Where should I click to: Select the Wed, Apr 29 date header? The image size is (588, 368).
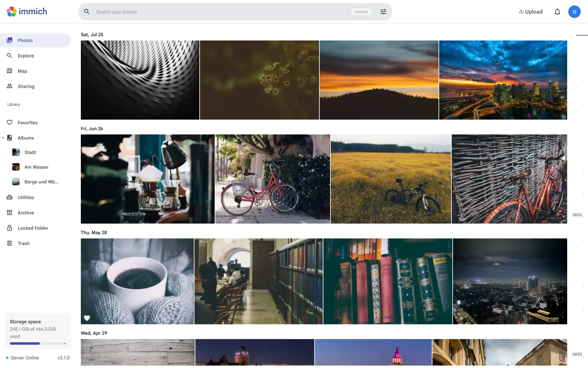coord(94,333)
